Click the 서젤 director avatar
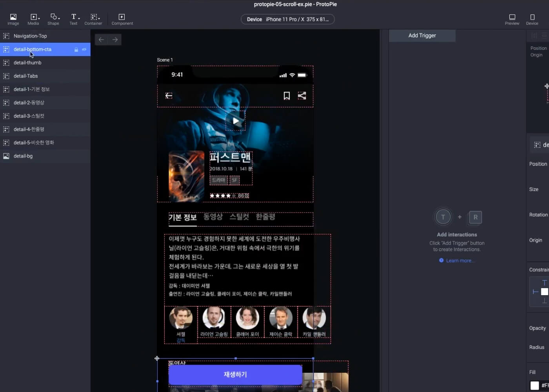Viewport: 549px width, 392px height. [181, 318]
